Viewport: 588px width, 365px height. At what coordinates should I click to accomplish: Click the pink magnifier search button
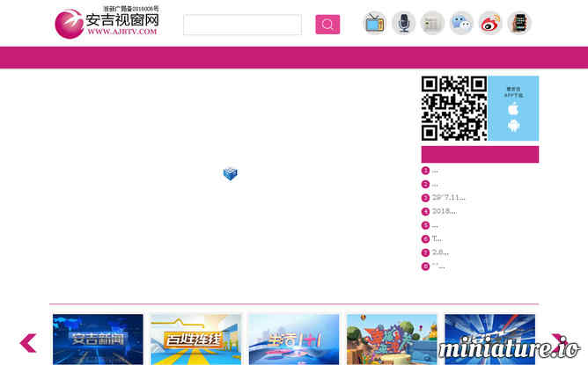(x=327, y=25)
